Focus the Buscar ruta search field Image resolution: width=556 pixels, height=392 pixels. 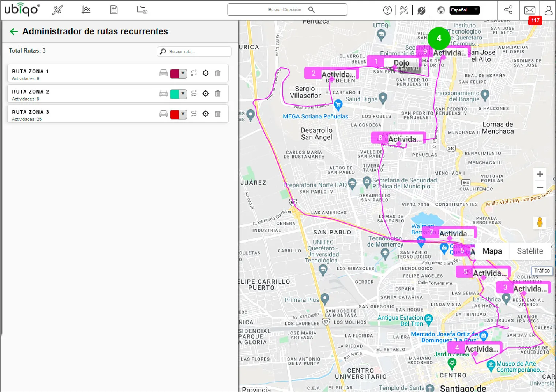[194, 52]
